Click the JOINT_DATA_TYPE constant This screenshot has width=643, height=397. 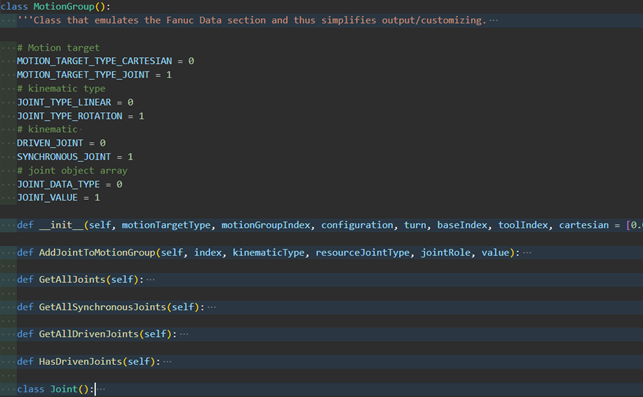[x=58, y=185]
